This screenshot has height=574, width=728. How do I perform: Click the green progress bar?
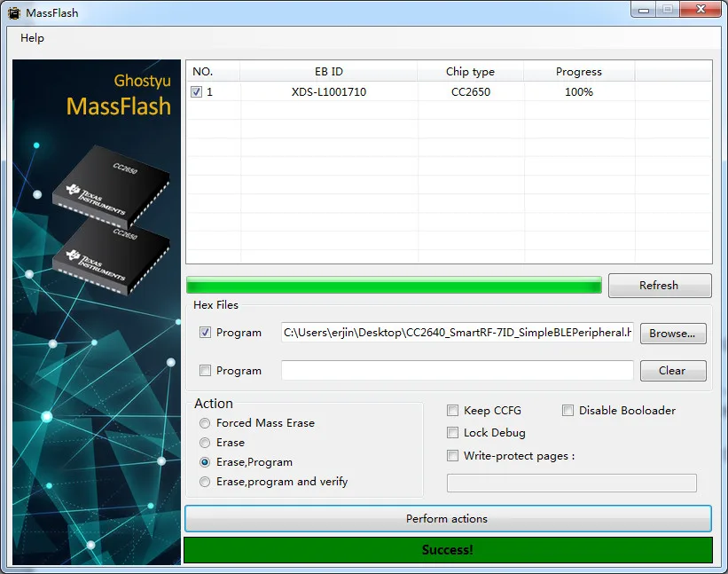(394, 285)
